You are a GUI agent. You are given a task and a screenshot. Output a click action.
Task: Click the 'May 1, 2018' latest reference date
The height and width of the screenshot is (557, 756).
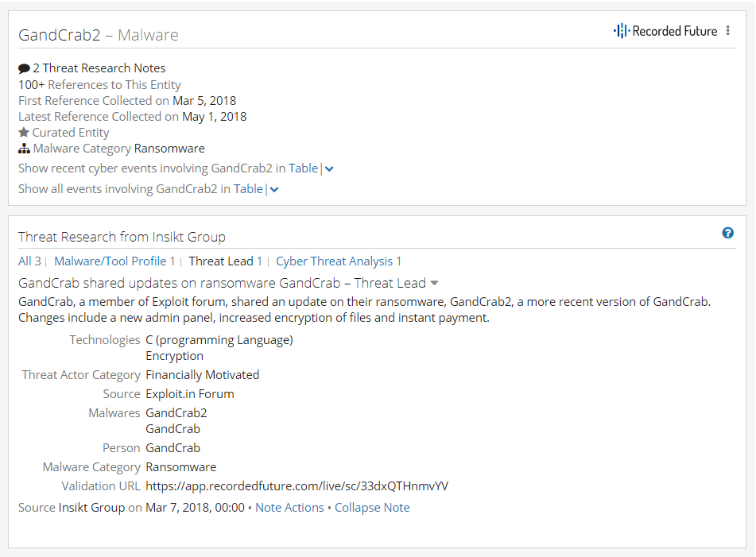(x=214, y=117)
